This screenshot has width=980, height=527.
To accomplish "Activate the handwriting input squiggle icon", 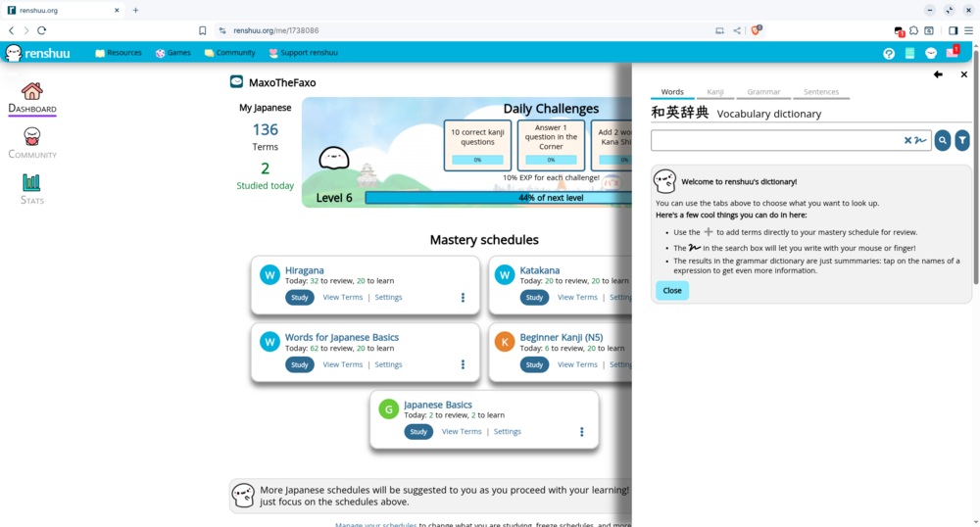I will point(920,141).
